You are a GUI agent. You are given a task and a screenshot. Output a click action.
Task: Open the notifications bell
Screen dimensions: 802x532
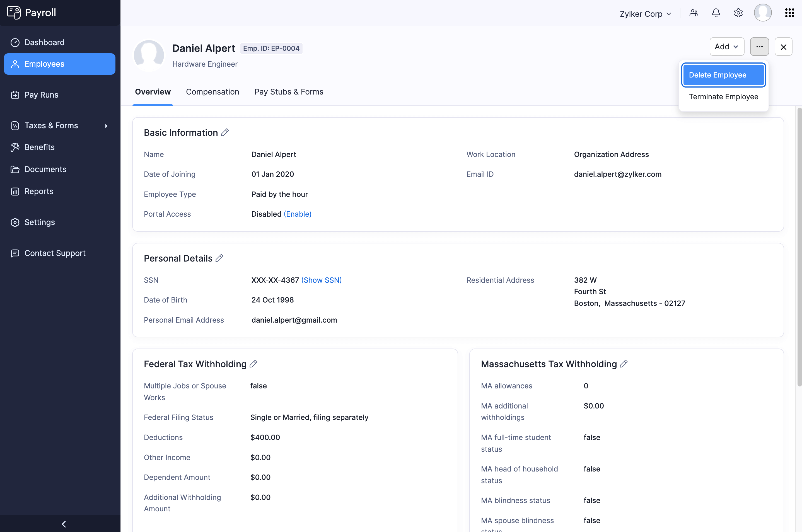click(x=716, y=13)
